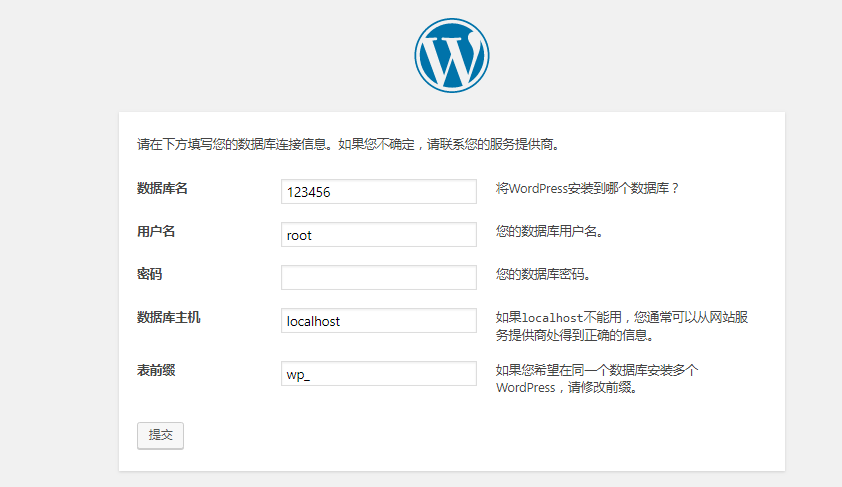Focus the username field containing root
This screenshot has height=487, width=842.
[379, 235]
